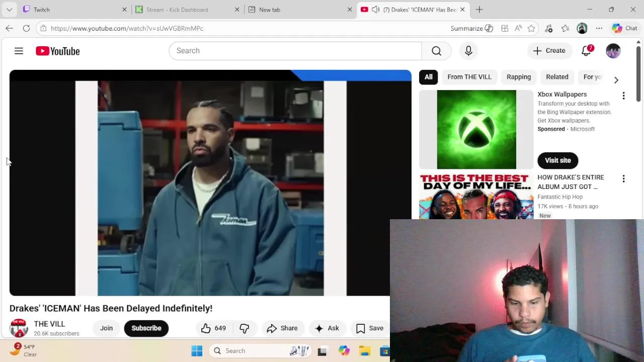Switch to the Stream - Kick Dashboard tab
644x362 pixels.
click(188, 10)
